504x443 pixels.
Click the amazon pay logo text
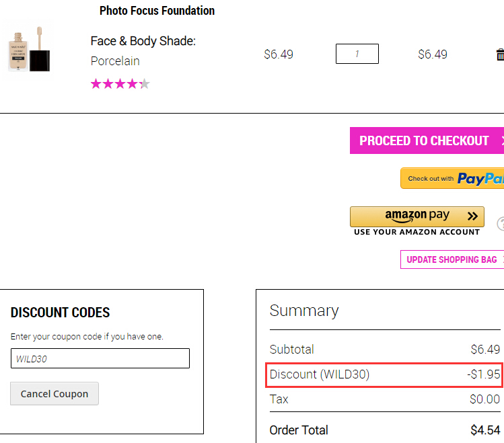[x=417, y=215]
